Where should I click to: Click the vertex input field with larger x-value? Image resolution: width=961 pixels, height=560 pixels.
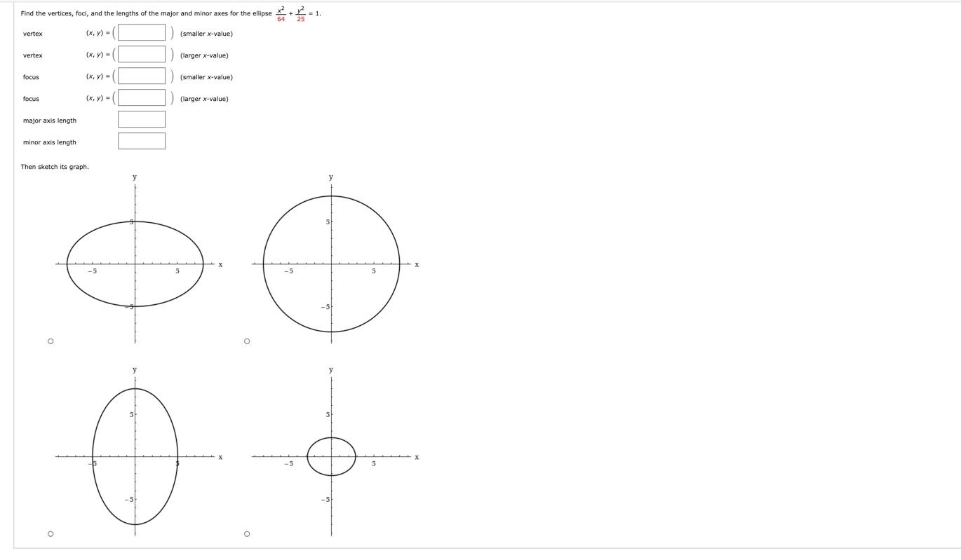pos(140,54)
